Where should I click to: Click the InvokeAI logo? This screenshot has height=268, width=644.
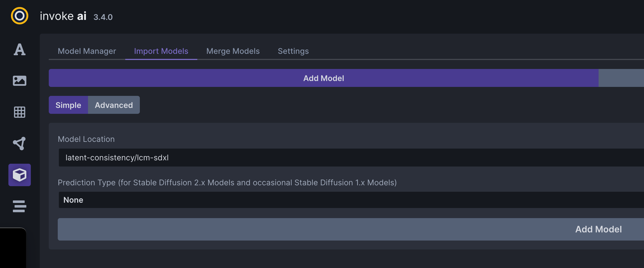tap(19, 16)
